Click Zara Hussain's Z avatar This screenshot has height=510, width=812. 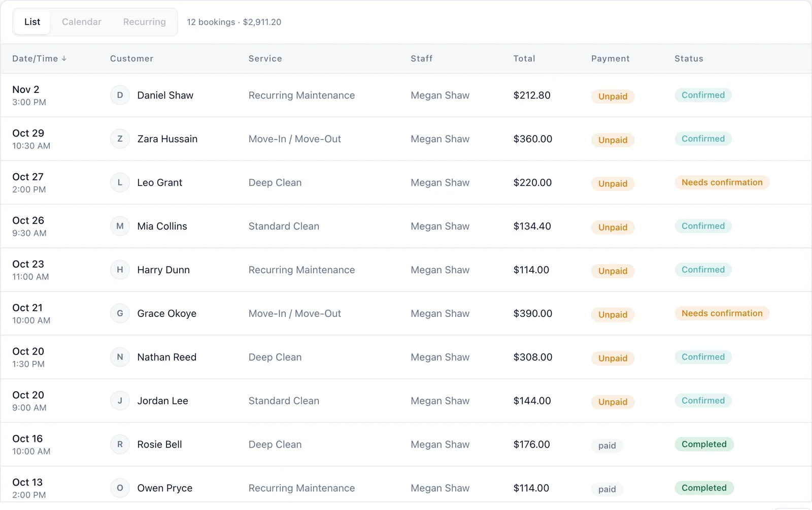coord(120,139)
